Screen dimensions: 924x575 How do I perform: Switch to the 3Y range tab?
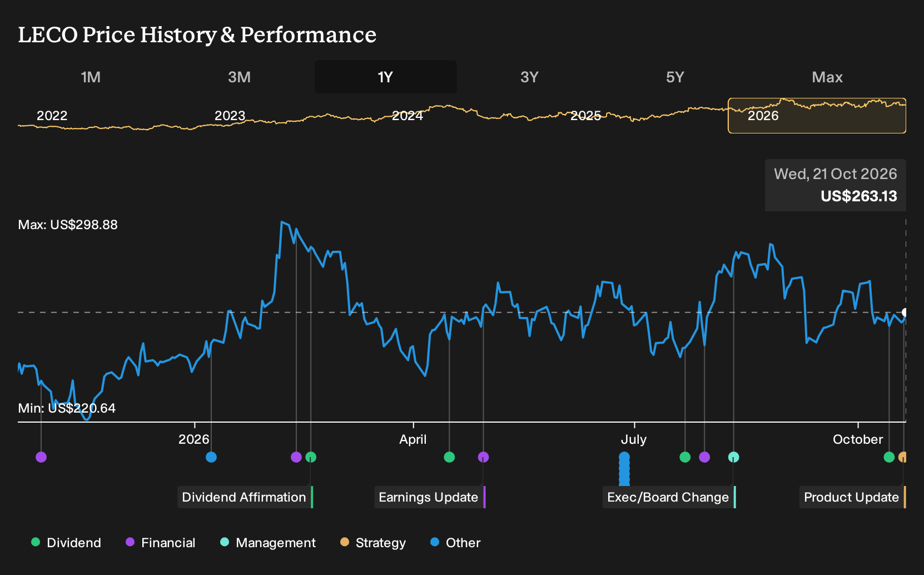point(529,77)
